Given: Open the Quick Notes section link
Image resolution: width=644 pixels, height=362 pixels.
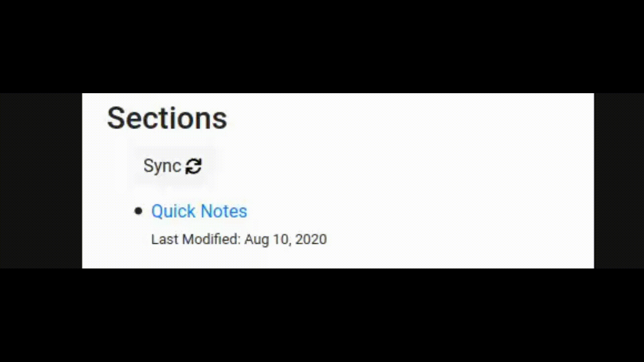Looking at the screenshot, I should click(x=199, y=211).
